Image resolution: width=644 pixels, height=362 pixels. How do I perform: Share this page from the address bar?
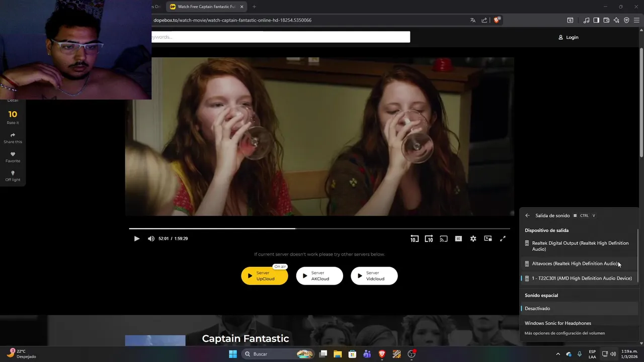tap(484, 20)
